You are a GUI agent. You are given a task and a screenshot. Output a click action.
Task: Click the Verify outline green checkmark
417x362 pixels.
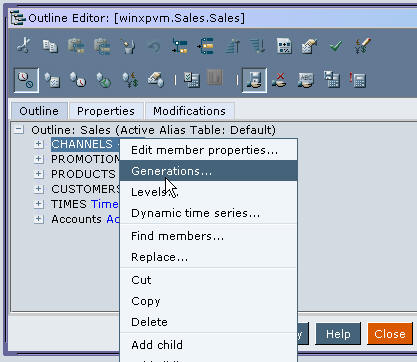point(336,46)
